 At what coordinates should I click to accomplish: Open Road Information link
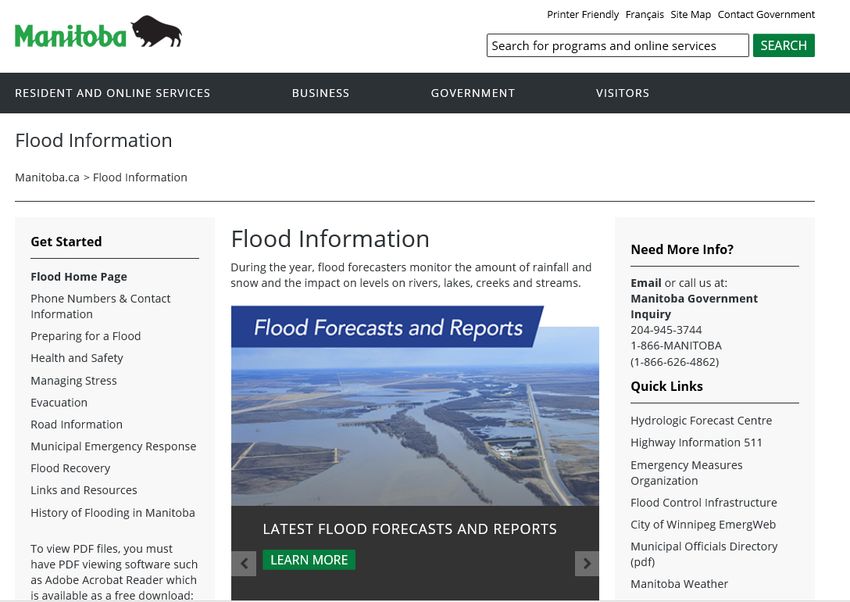point(76,424)
